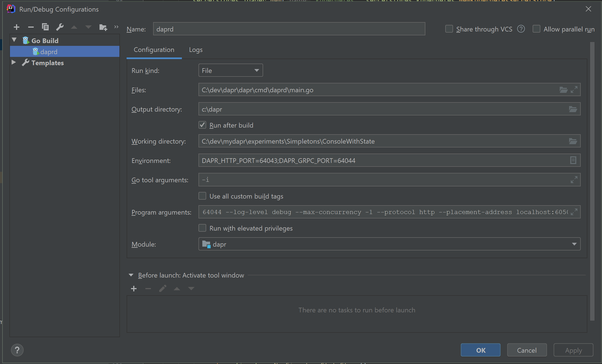Select the daprd configuration in the tree
This screenshot has height=364, width=602.
click(x=65, y=52)
